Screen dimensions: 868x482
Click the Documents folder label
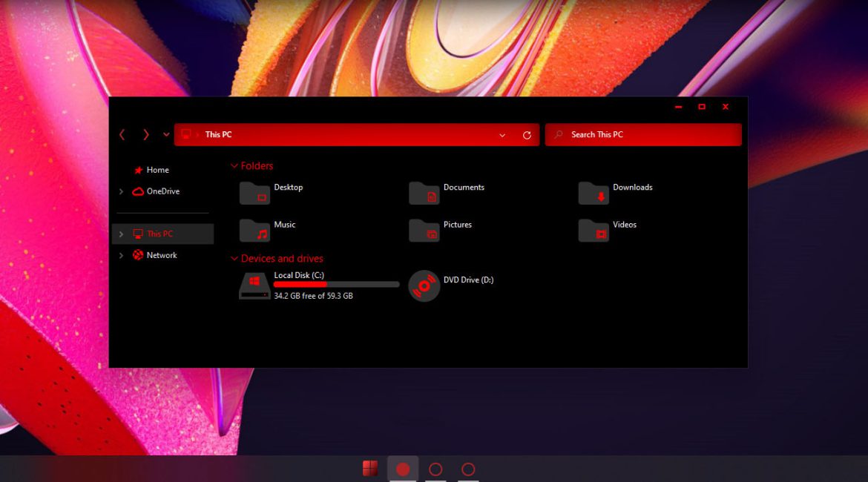point(464,188)
